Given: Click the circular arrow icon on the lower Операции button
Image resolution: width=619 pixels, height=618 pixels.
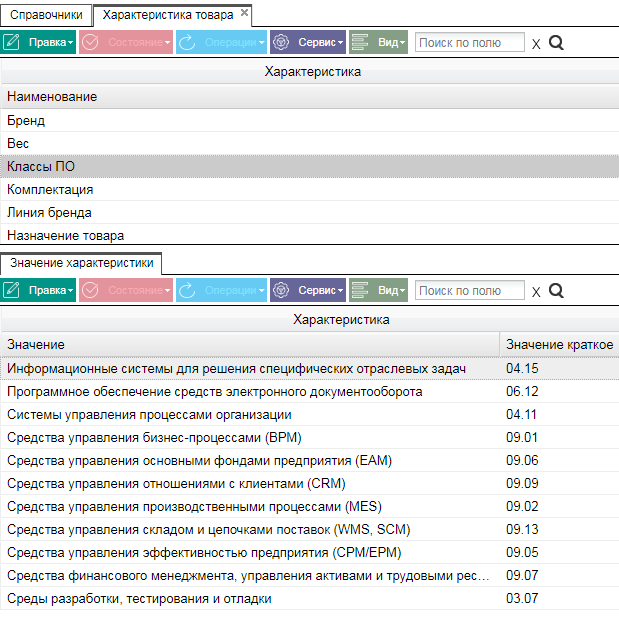Looking at the screenshot, I should point(187,290).
